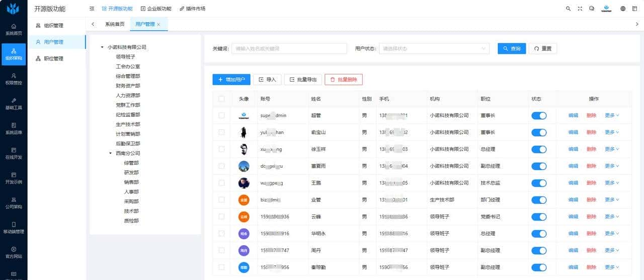Open the 更多 dropdown for 秦琴勤
Viewport: 644px width, 280px height.
click(x=612, y=267)
